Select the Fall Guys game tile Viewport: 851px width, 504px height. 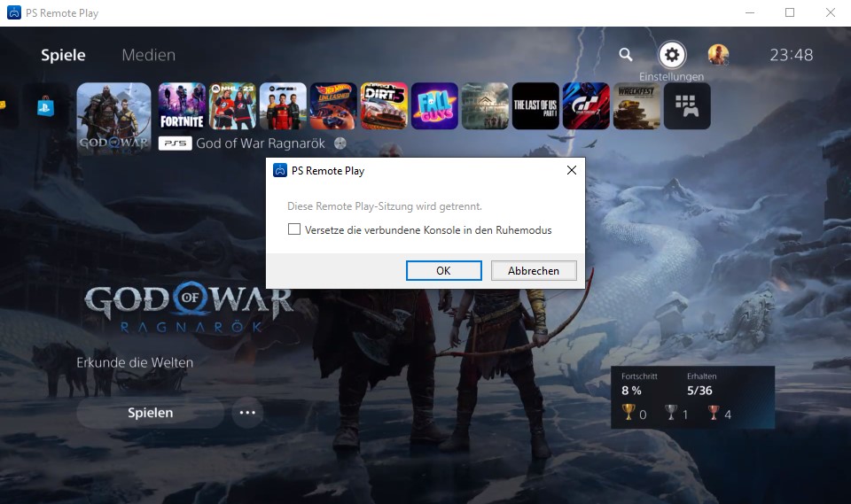coord(434,105)
